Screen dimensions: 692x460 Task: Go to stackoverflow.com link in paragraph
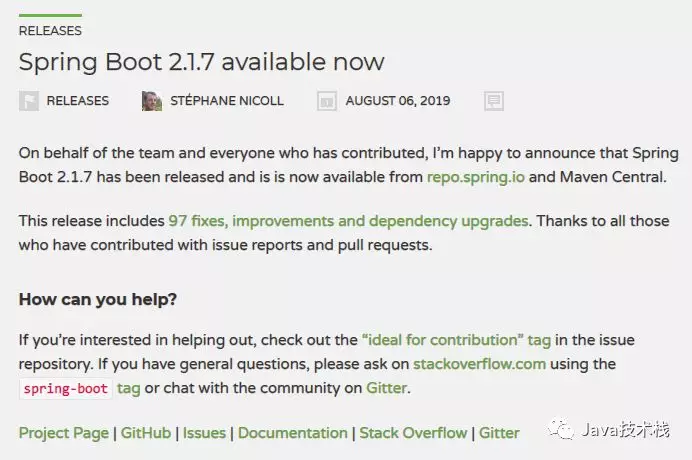(x=479, y=364)
